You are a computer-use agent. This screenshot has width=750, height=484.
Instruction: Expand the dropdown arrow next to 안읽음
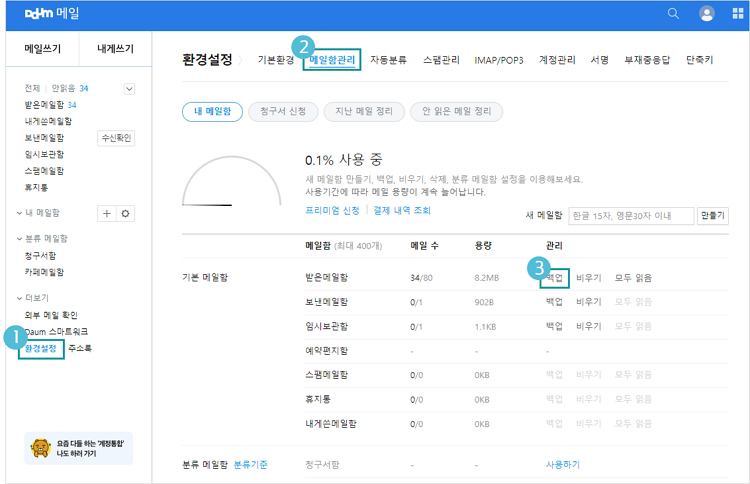click(x=129, y=89)
